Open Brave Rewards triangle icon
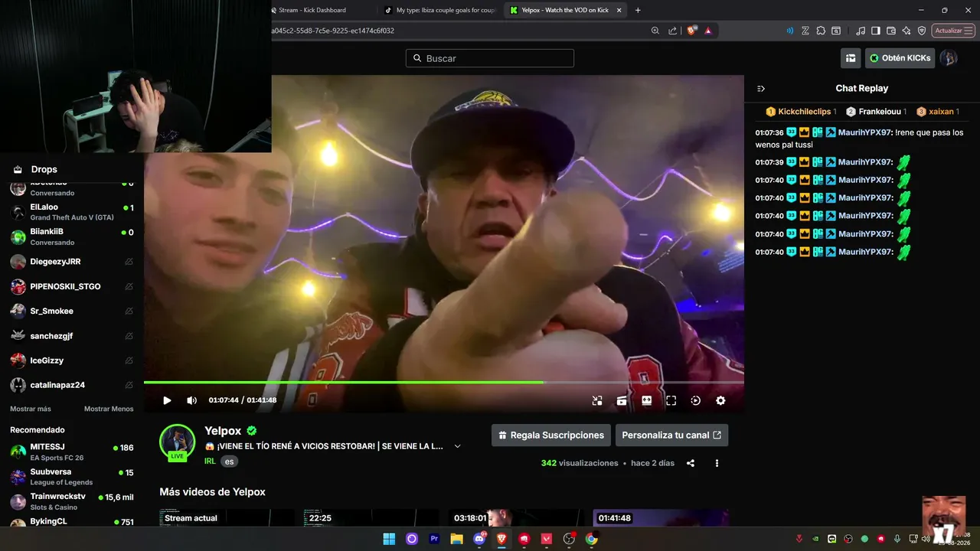980x551 pixels. pyautogui.click(x=708, y=31)
